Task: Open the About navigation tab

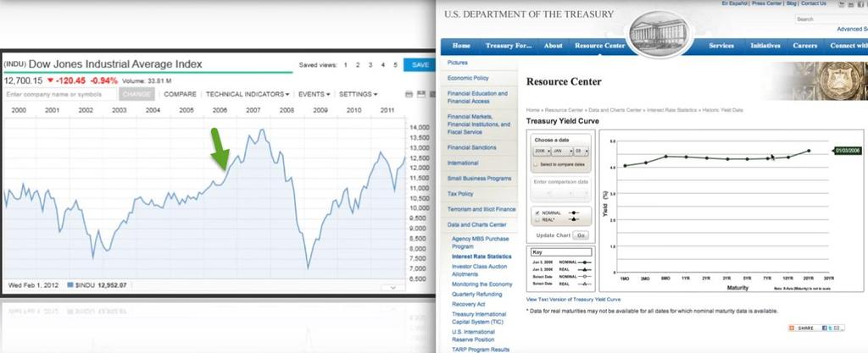Action: point(553,46)
